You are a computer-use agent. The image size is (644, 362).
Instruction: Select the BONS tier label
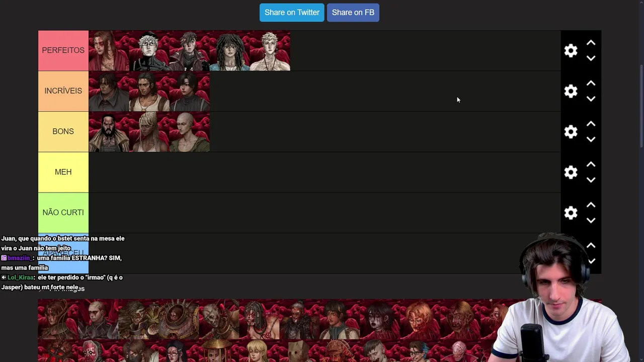point(63,132)
